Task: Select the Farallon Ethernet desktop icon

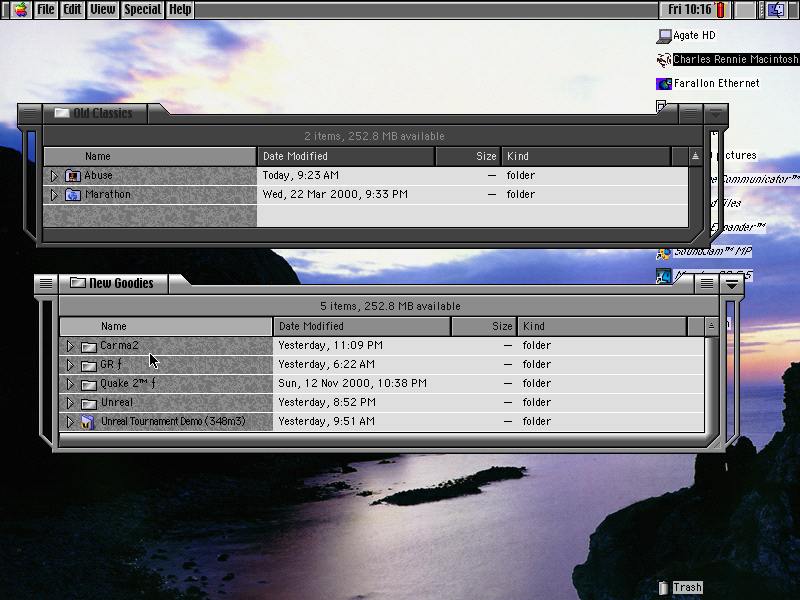Action: click(663, 84)
